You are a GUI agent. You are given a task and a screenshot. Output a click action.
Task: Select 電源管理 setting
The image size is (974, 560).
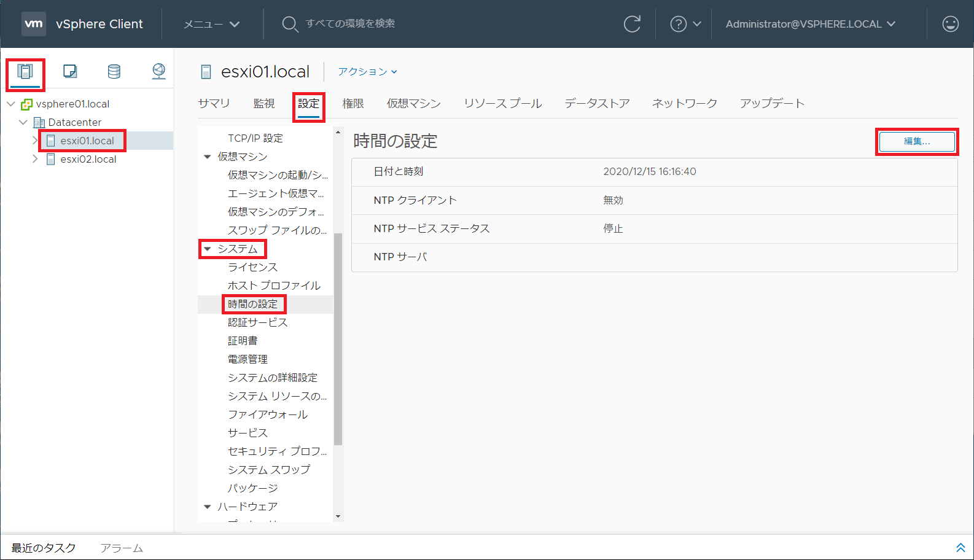click(247, 359)
